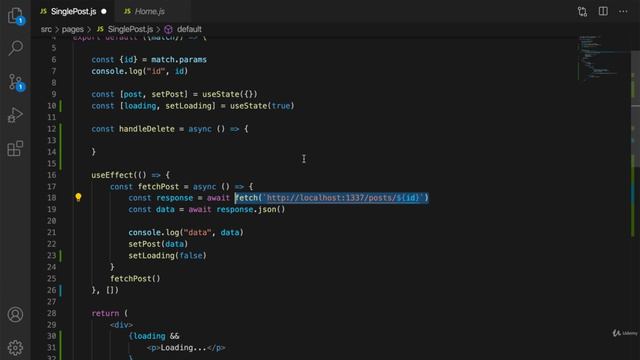Click Loading... paragraph text on line 31
Image resolution: width=640 pixels, height=360 pixels.
click(x=183, y=348)
